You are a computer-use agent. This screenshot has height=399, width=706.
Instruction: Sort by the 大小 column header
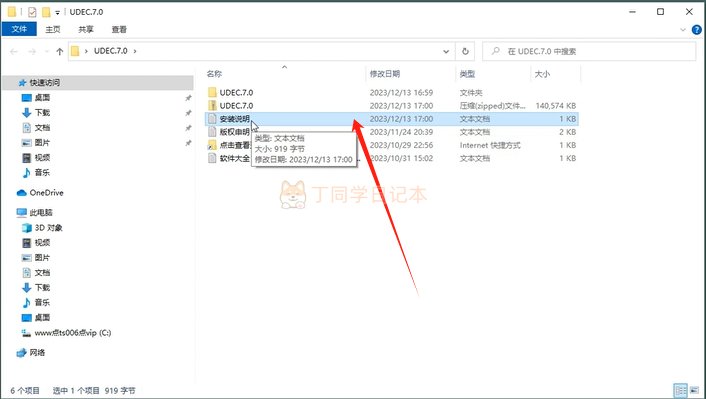click(542, 74)
